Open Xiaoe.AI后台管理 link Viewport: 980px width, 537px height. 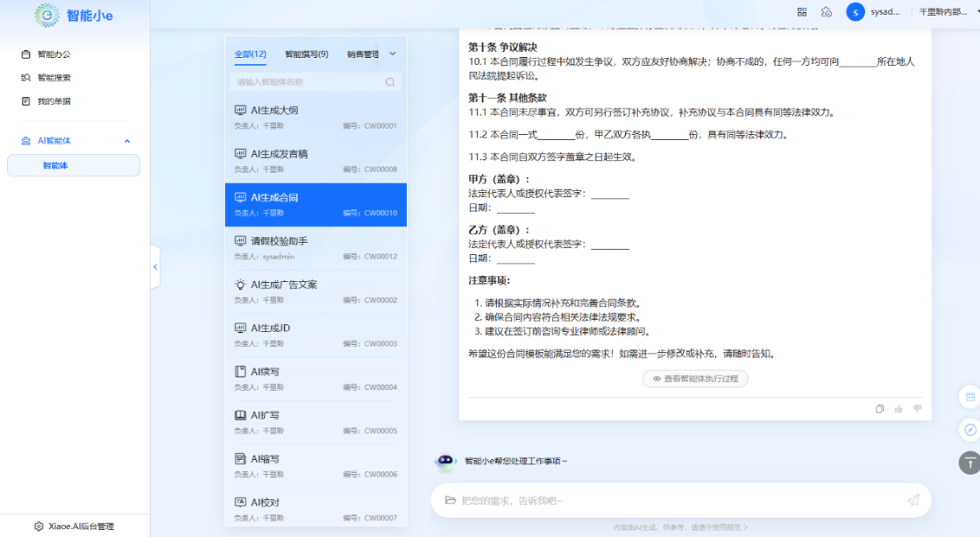(x=74, y=526)
